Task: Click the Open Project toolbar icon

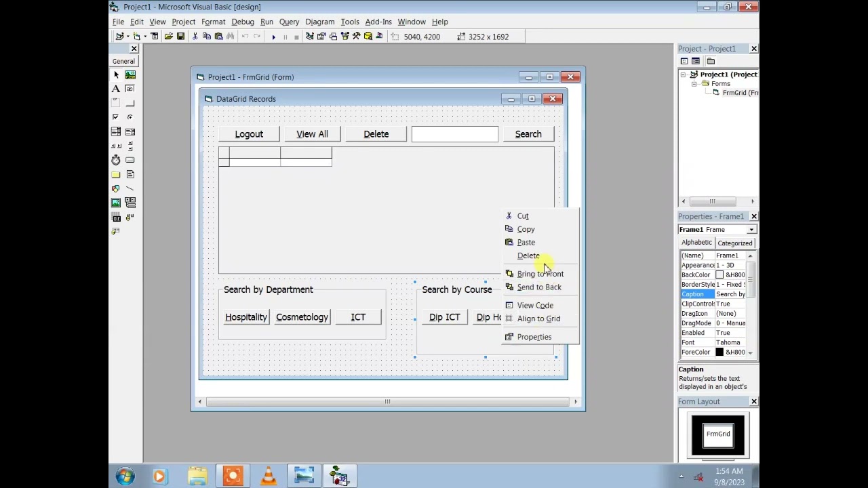Action: coord(168,37)
